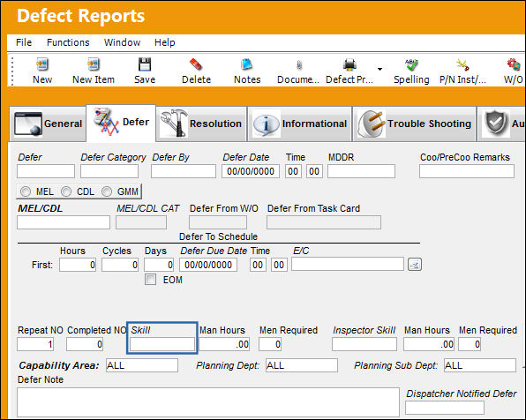Open Notes from the toolbar
Image resolution: width=526 pixels, height=420 pixels.
(x=247, y=64)
